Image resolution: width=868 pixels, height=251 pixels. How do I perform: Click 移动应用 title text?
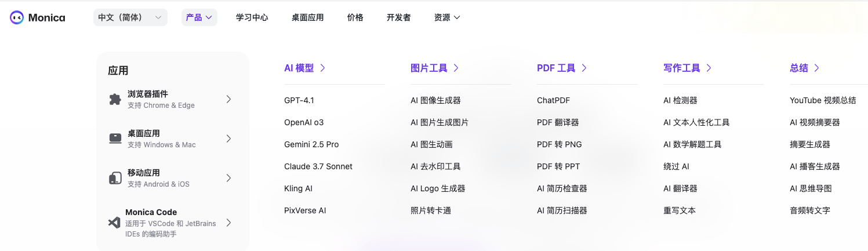[144, 173]
